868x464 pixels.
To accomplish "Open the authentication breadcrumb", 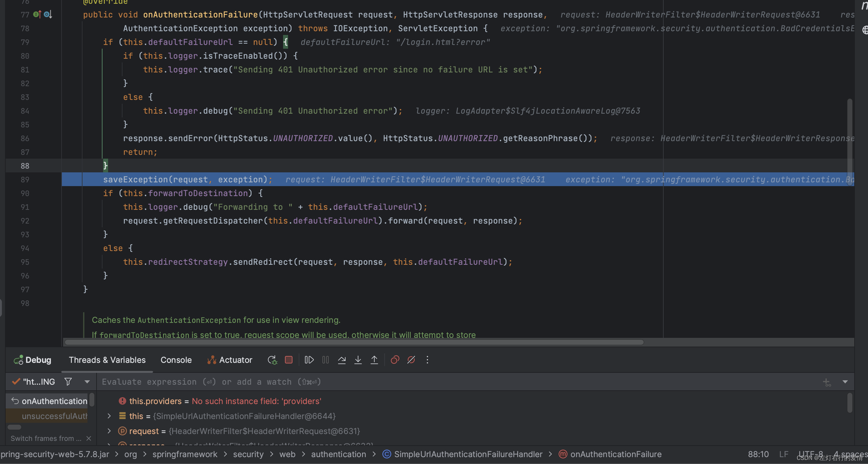I will [x=338, y=454].
